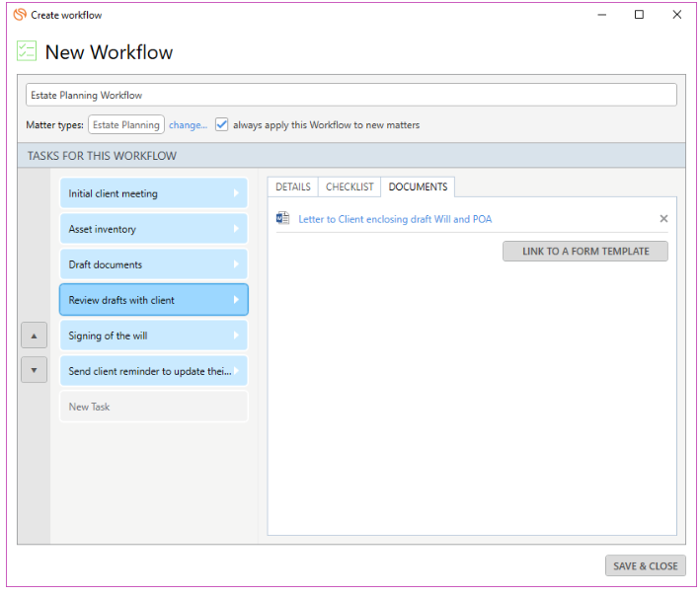Click the New Workflow checklist icon
Image resolution: width=700 pixels, height=596 pixels.
click(27, 51)
